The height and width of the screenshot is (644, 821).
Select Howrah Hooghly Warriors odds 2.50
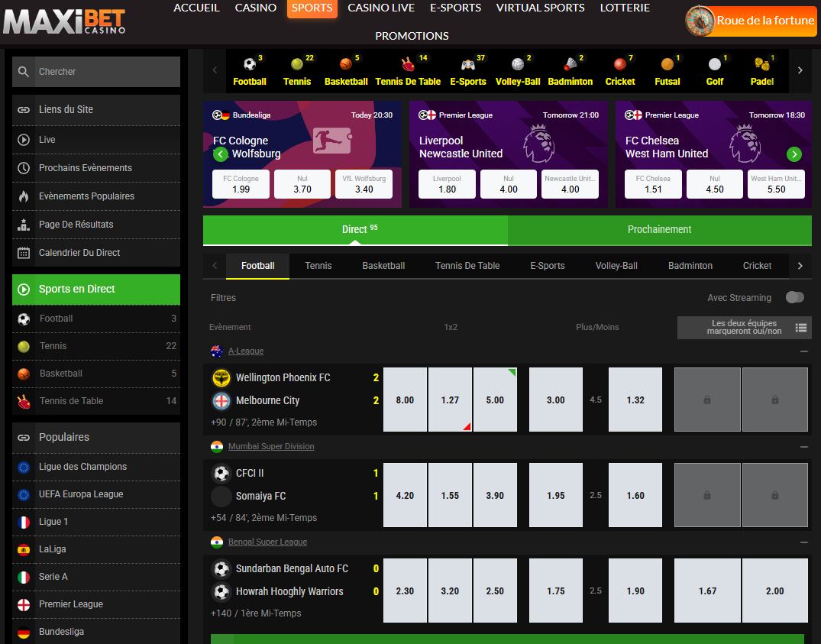pos(495,591)
